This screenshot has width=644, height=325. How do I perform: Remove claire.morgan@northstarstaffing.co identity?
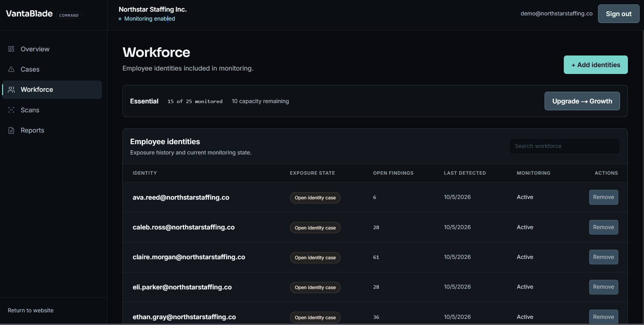(604, 257)
